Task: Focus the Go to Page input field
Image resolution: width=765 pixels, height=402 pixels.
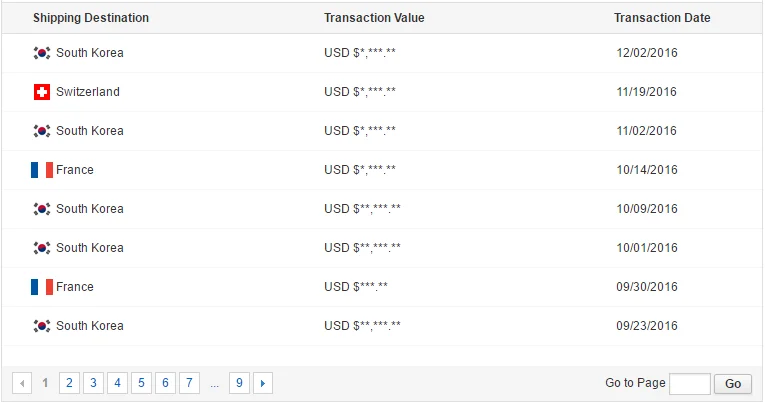Action: pyautogui.click(x=690, y=383)
